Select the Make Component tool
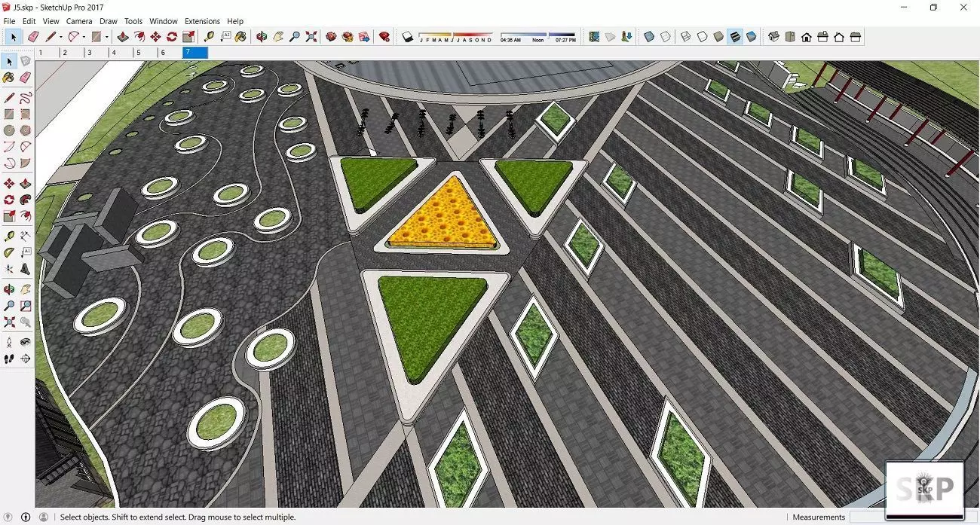980x525 pixels. pos(25,61)
